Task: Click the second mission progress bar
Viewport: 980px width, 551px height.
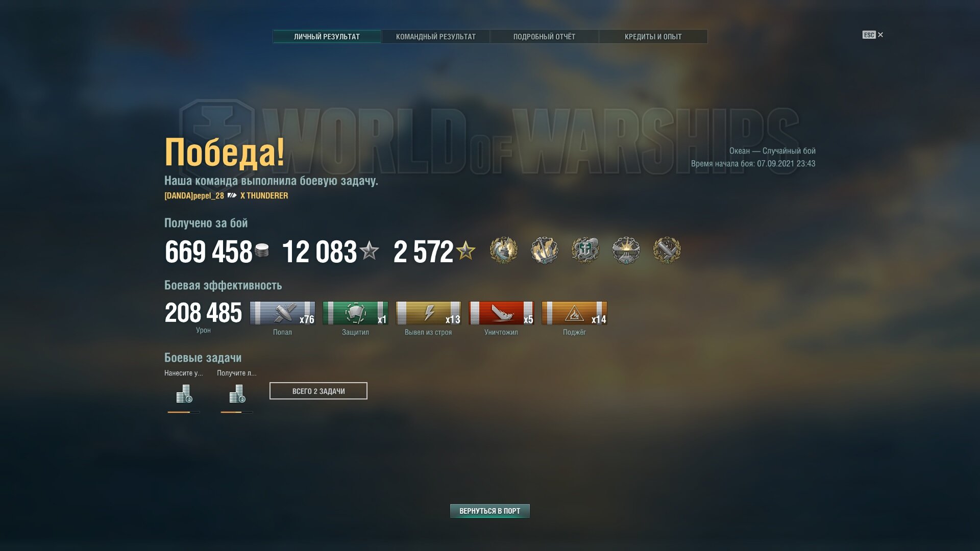Action: [x=237, y=412]
